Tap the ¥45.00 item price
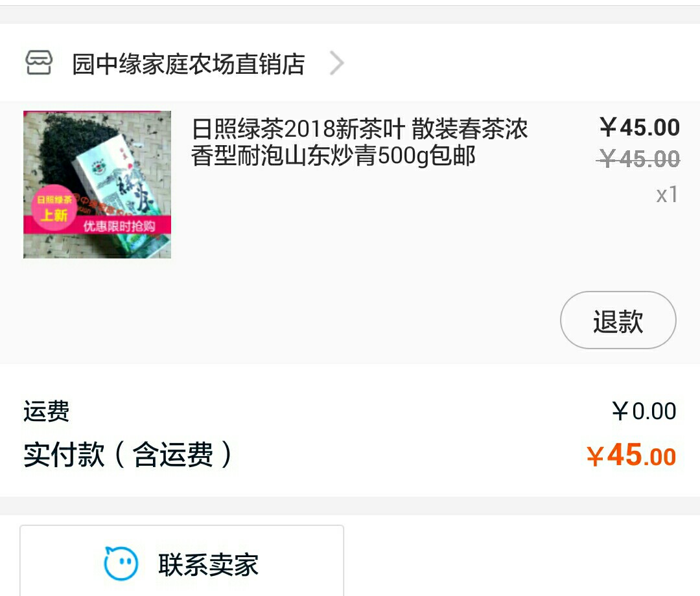Image resolution: width=700 pixels, height=596 pixels. point(639,127)
